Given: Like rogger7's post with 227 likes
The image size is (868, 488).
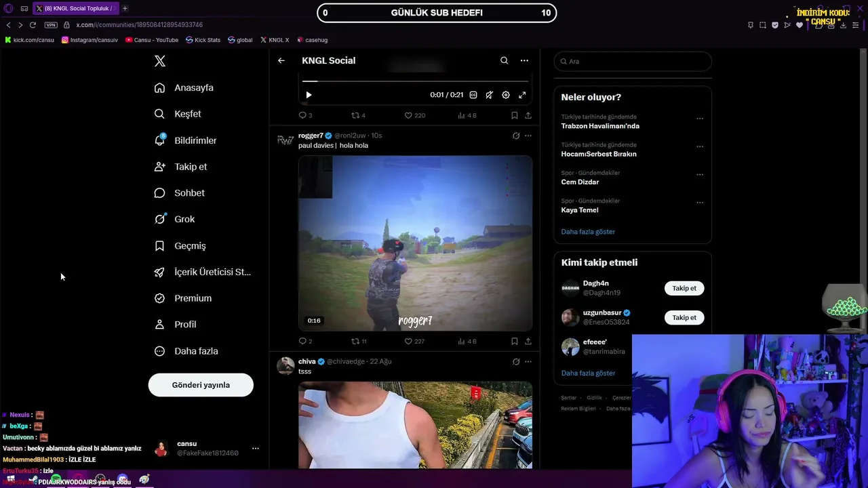Looking at the screenshot, I should [x=414, y=341].
